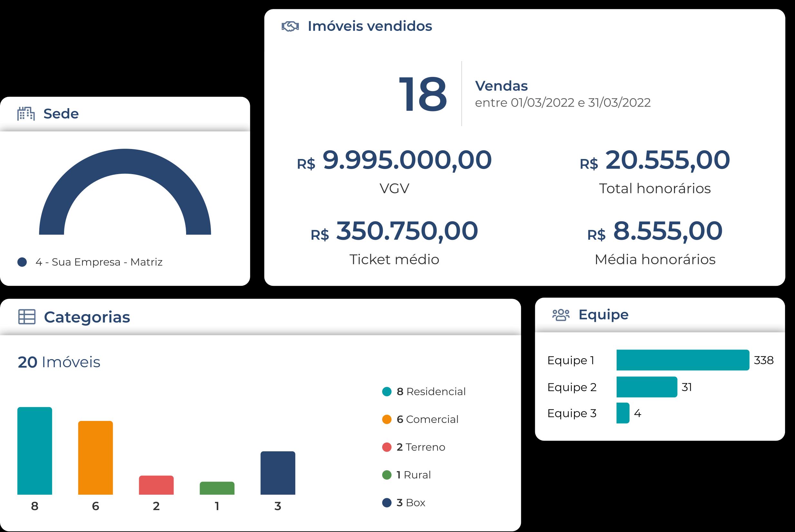This screenshot has width=795, height=532.
Task: Click the red Terreno legend dot
Action: [387, 447]
